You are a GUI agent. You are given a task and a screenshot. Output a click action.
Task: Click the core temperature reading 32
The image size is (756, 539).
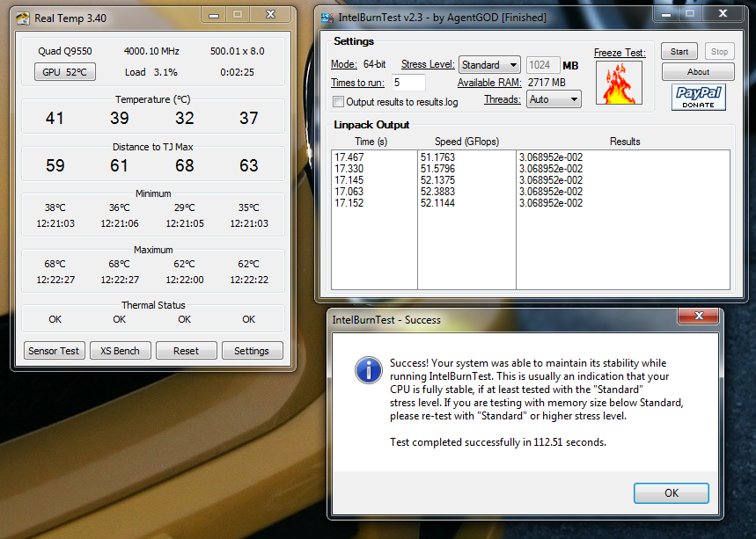[x=184, y=118]
